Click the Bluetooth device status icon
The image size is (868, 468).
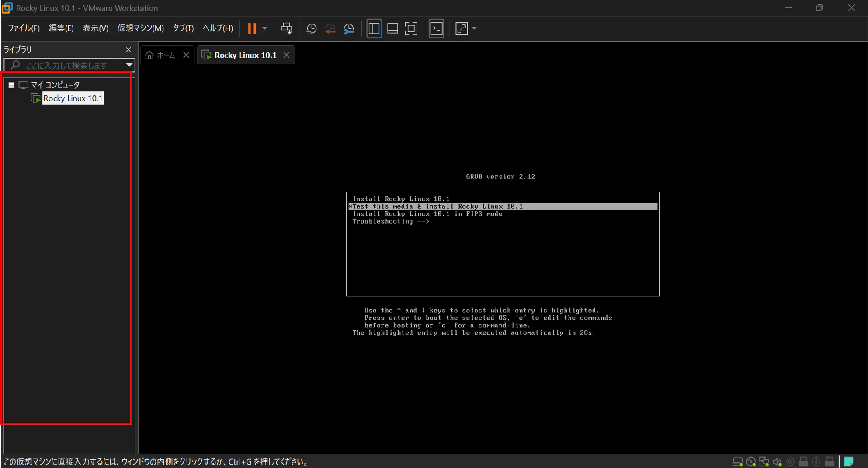coord(816,461)
